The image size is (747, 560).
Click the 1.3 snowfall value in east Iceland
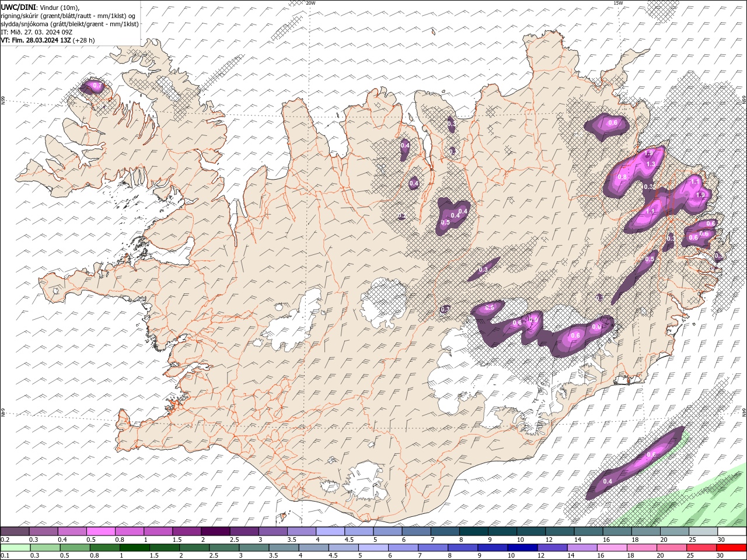click(651, 164)
